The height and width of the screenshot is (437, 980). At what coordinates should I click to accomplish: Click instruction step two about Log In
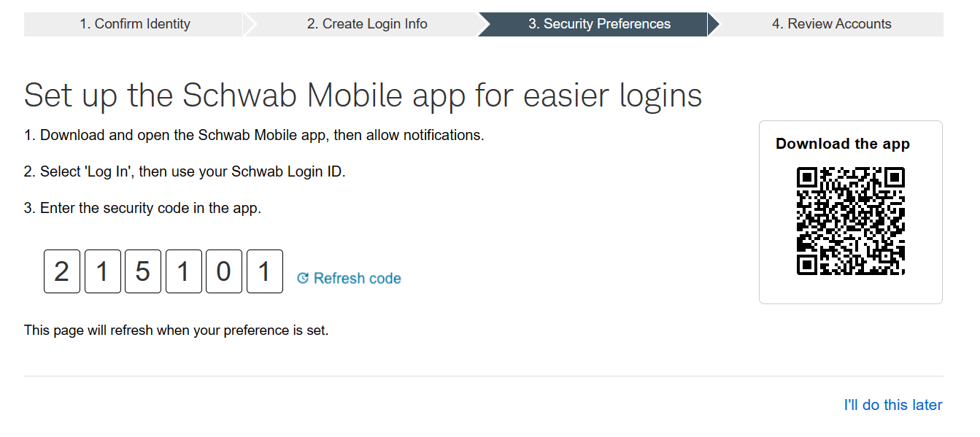tap(185, 171)
